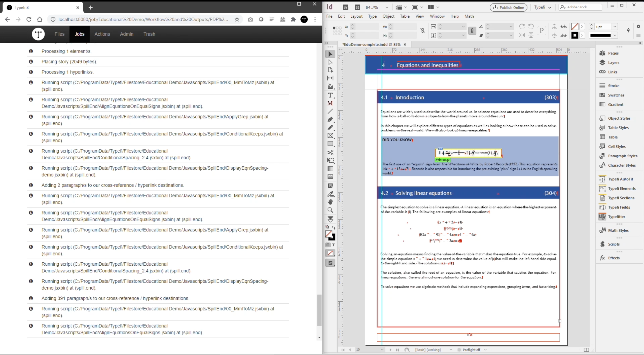Select the Scissors tool

click(330, 153)
